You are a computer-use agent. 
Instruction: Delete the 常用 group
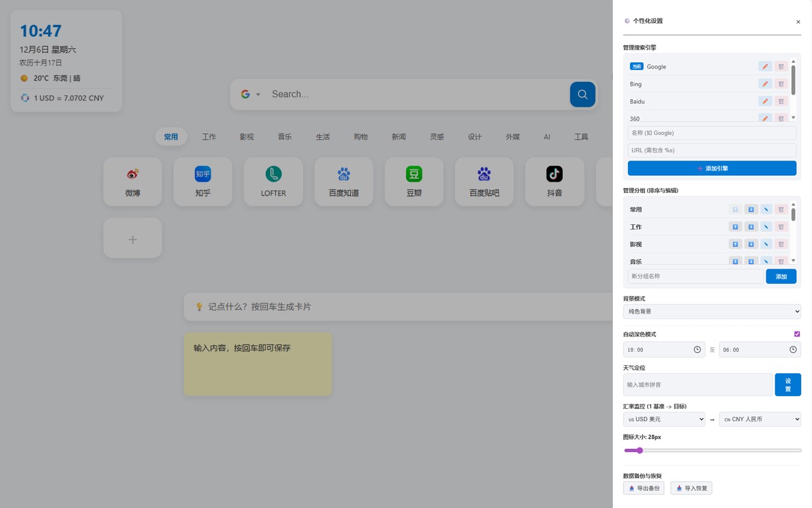782,210
